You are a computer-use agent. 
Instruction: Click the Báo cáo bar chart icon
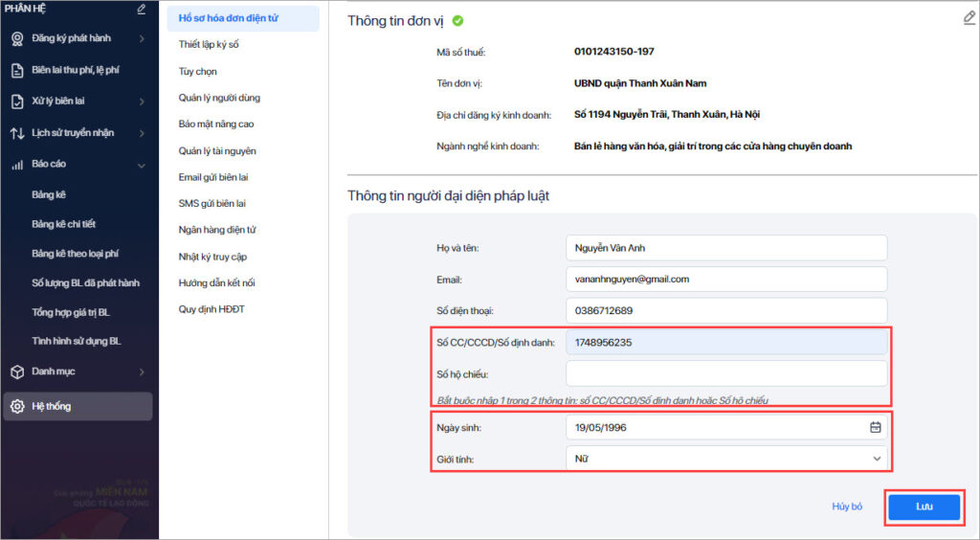[x=17, y=165]
